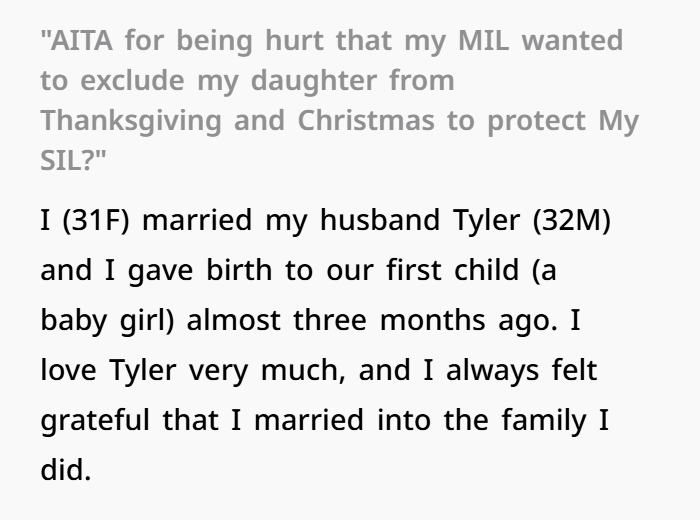Screen dimensions: 700x520
Task: Click the "(32M)" age marker
Action: pos(572,220)
